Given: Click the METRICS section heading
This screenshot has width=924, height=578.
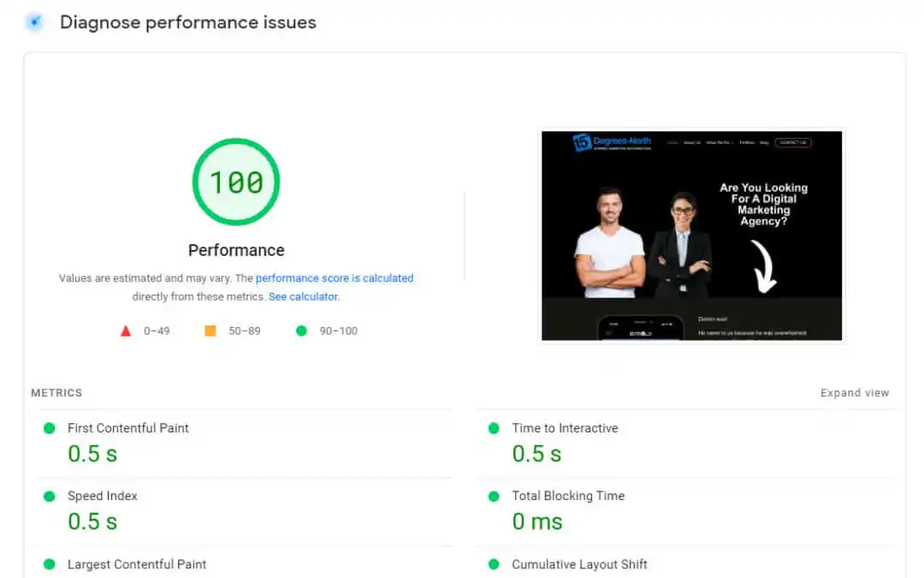Looking at the screenshot, I should coord(56,393).
